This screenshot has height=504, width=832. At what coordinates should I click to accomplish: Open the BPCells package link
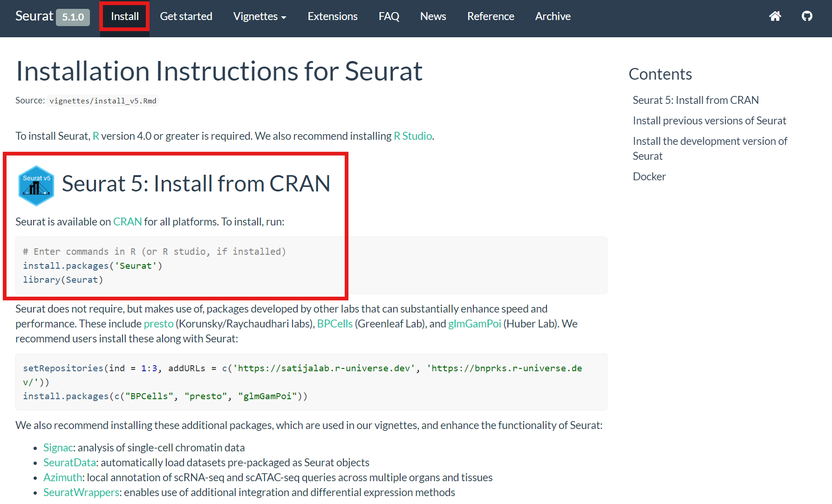coord(334,324)
